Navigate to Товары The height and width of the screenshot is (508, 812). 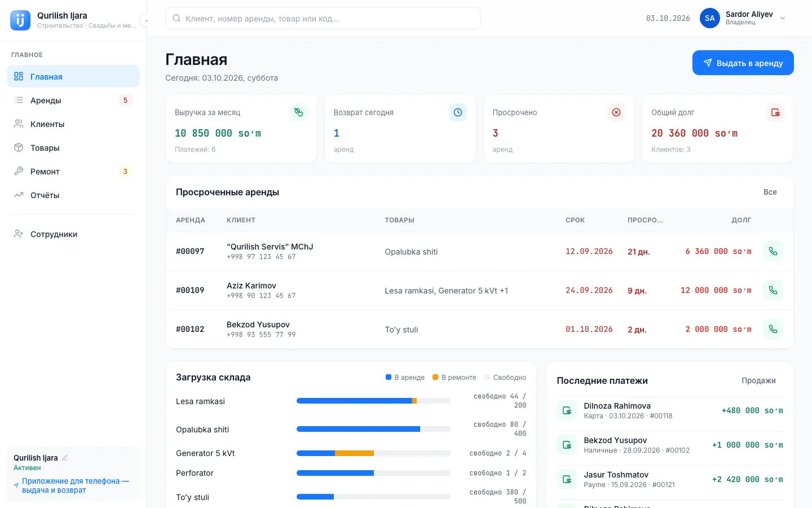coord(73,148)
